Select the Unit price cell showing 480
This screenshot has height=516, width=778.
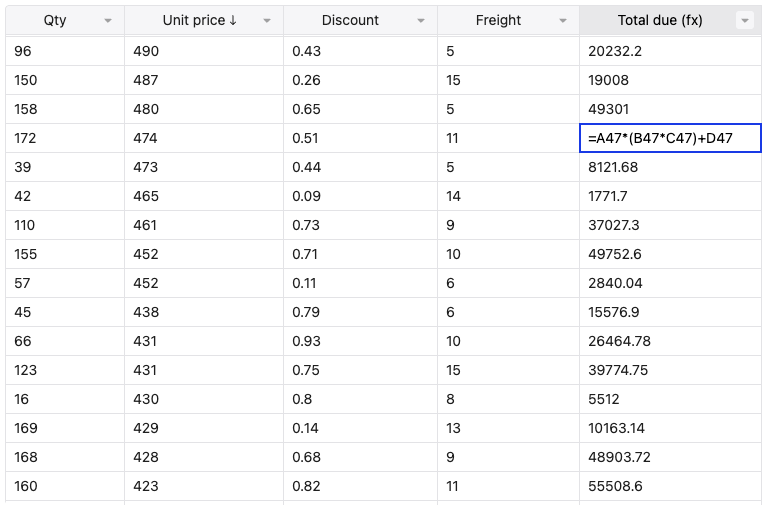tap(204, 109)
